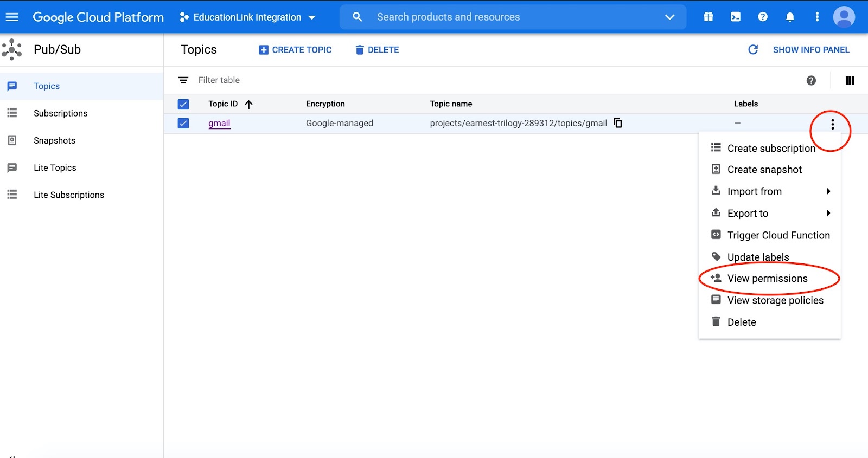Open Export to menu entry
868x458 pixels.
(770, 213)
